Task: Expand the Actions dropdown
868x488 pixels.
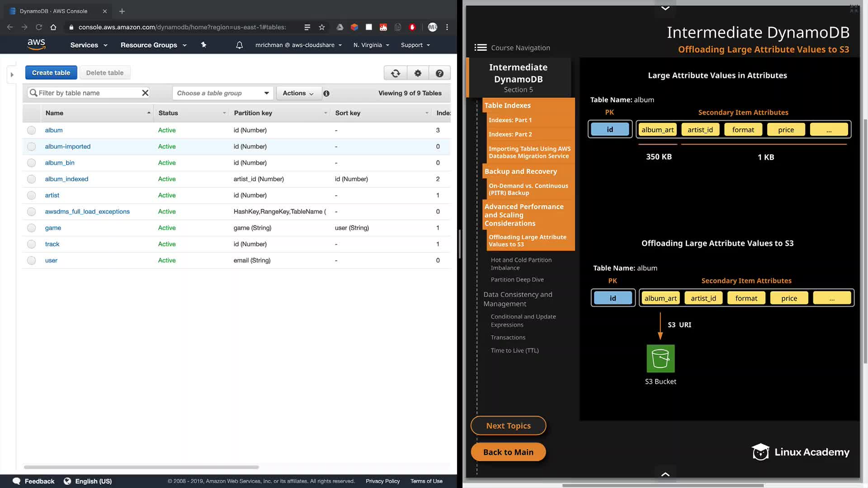Action: click(x=298, y=93)
